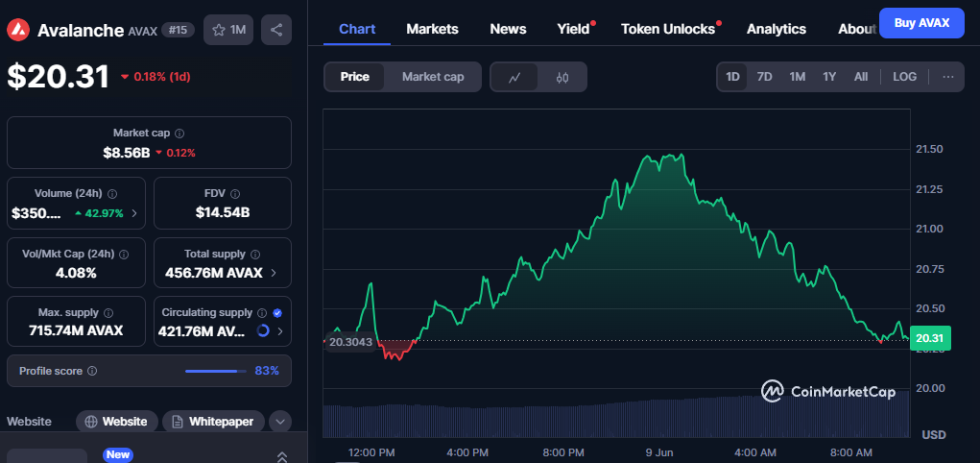The width and height of the screenshot is (980, 463).
Task: Select the 1Y time range
Action: (829, 77)
